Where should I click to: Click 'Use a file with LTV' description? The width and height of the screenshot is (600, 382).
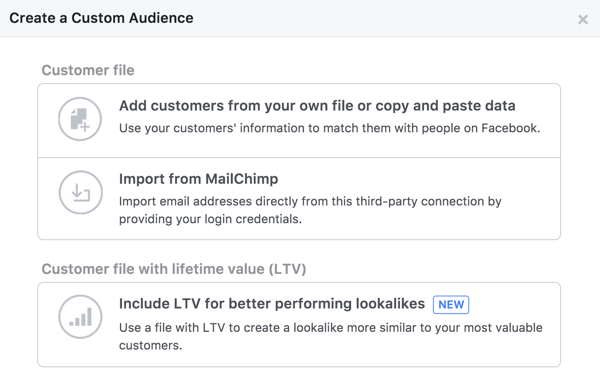point(331,336)
